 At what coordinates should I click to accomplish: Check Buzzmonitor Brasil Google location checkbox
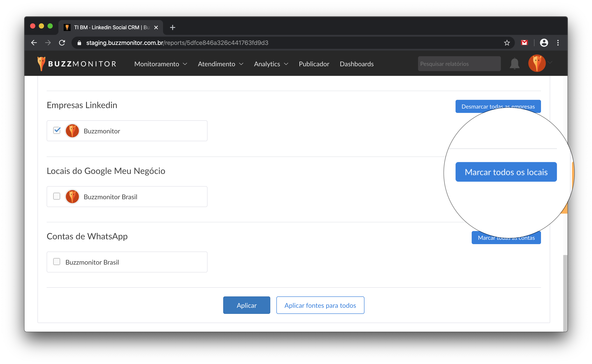tap(57, 196)
